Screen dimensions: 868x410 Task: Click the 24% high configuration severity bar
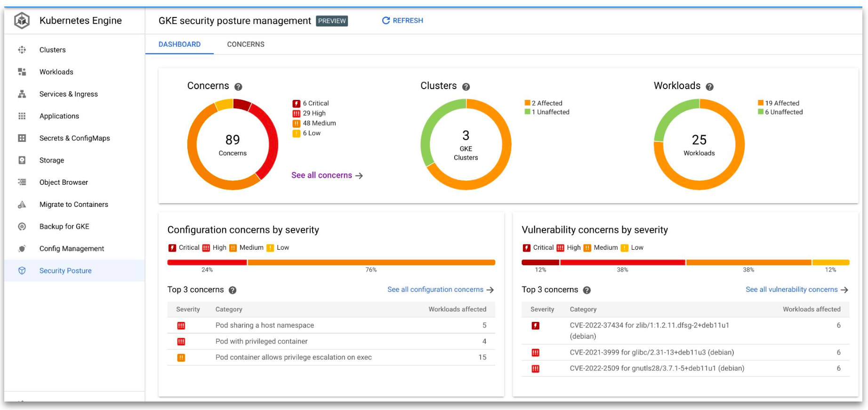207,262
